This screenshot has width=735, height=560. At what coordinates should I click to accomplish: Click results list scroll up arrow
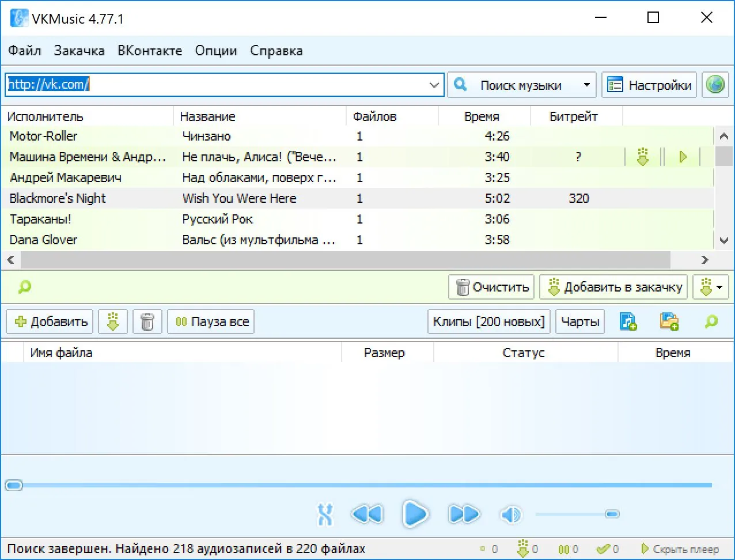coord(724,137)
